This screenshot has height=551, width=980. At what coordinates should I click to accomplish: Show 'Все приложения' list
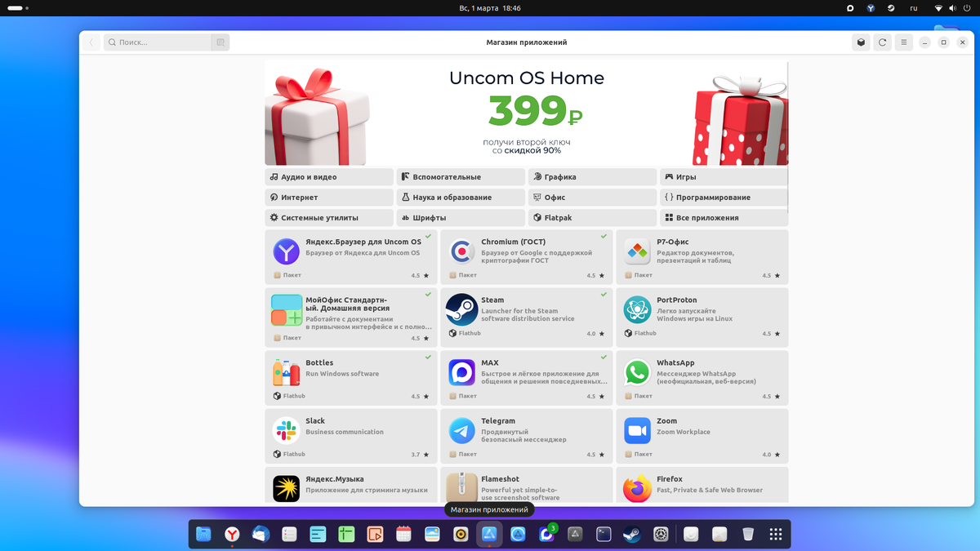point(724,218)
